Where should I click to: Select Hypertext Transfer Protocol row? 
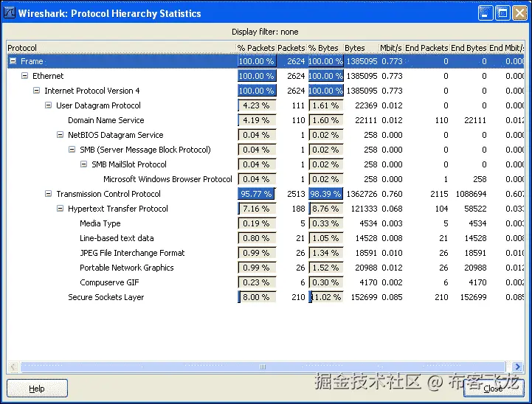[266, 209]
